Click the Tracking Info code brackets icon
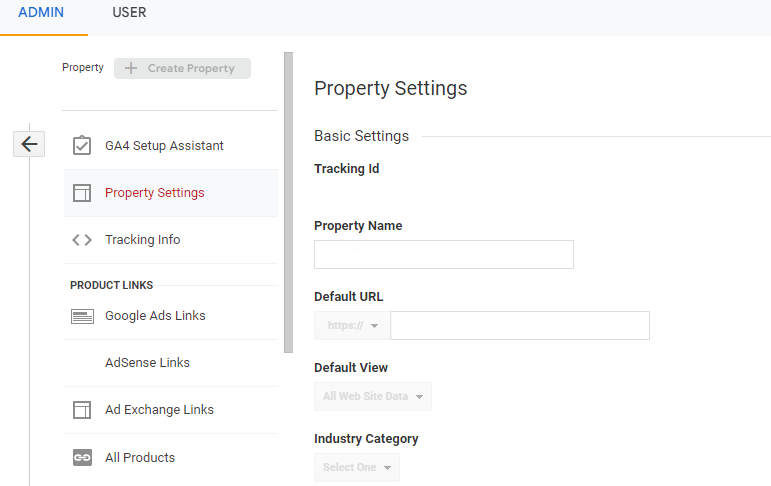This screenshot has height=486, width=771. coord(82,240)
